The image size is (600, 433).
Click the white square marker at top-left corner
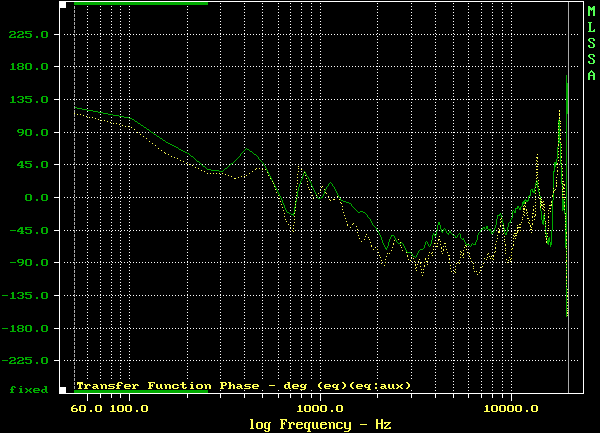tap(63, 4)
